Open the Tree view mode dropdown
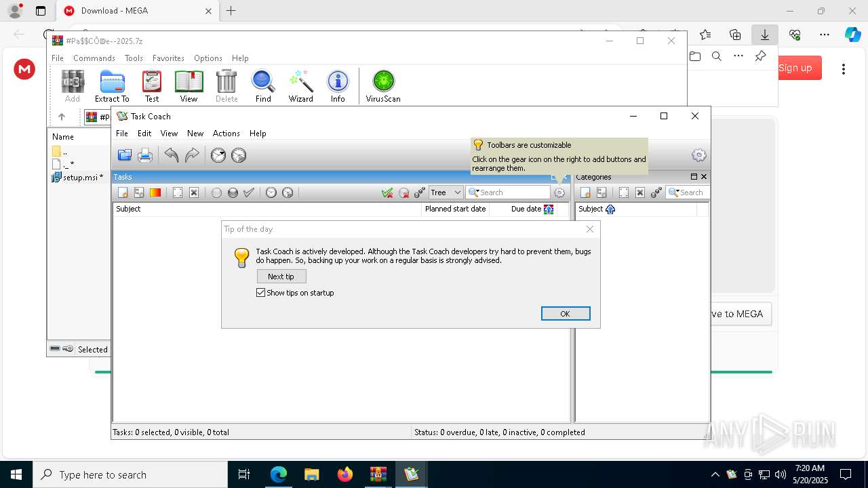The height and width of the screenshot is (488, 868). (x=446, y=192)
